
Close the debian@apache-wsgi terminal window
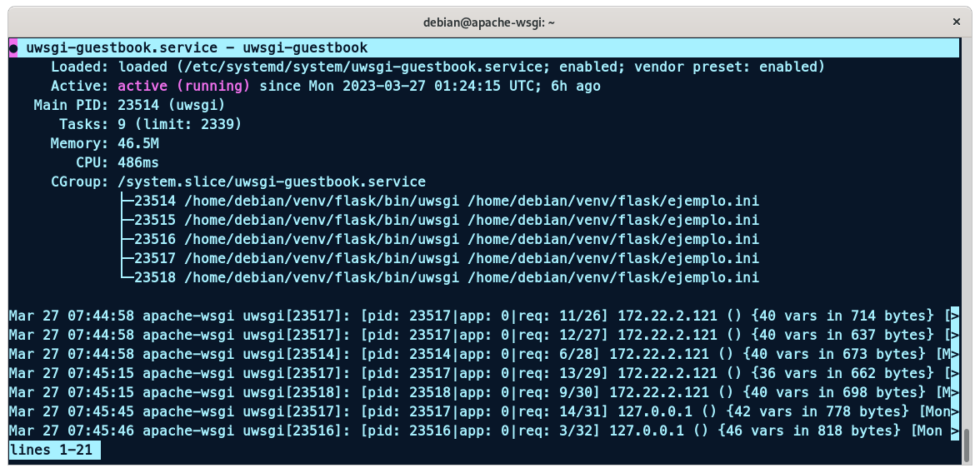pyautogui.click(x=954, y=22)
